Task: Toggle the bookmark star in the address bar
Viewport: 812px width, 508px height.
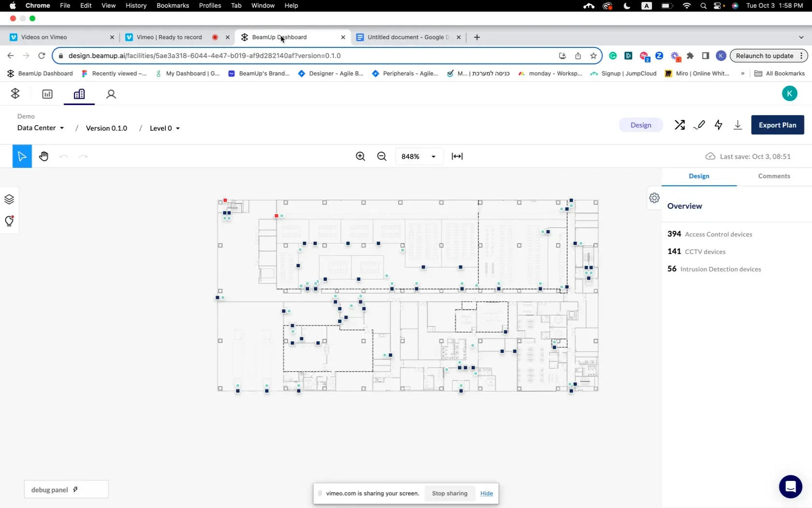Action: (x=593, y=56)
